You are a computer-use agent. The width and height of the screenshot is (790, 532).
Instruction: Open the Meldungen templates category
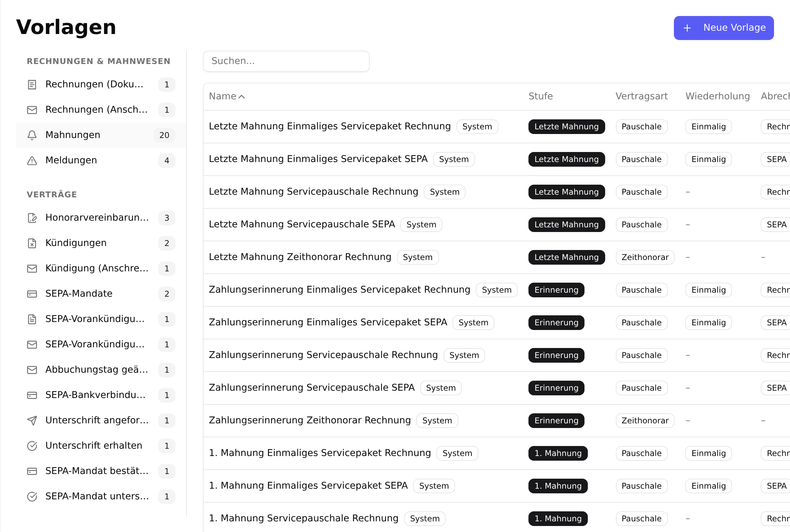click(101, 160)
